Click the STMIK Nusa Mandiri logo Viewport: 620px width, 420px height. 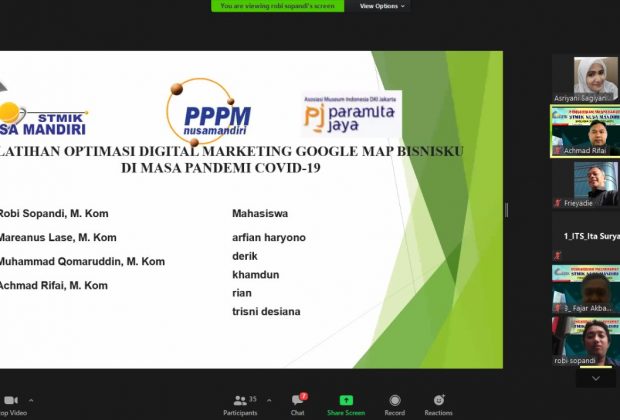(43, 119)
